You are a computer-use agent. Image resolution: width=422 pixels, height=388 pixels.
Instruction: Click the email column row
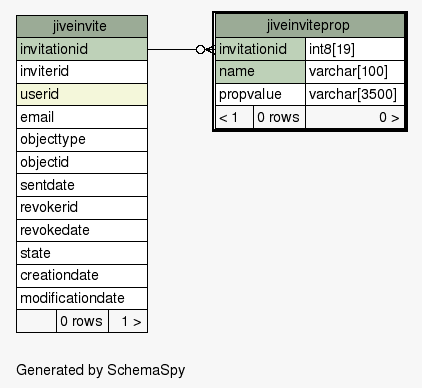[x=82, y=117]
